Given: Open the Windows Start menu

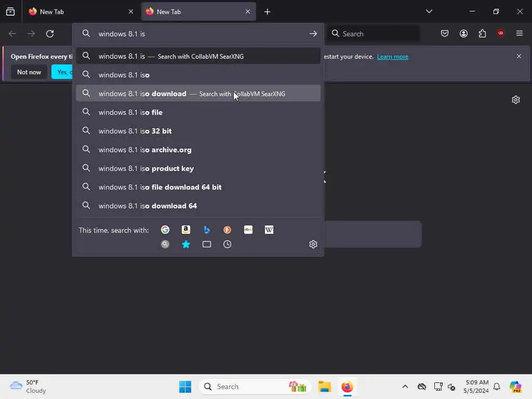Looking at the screenshot, I should (x=185, y=387).
